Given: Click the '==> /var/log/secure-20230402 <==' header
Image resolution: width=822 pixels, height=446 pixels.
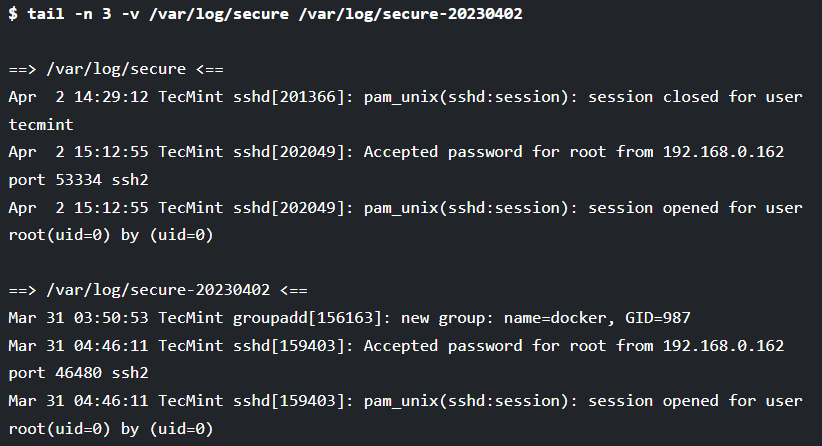Looking at the screenshot, I should 158,290.
